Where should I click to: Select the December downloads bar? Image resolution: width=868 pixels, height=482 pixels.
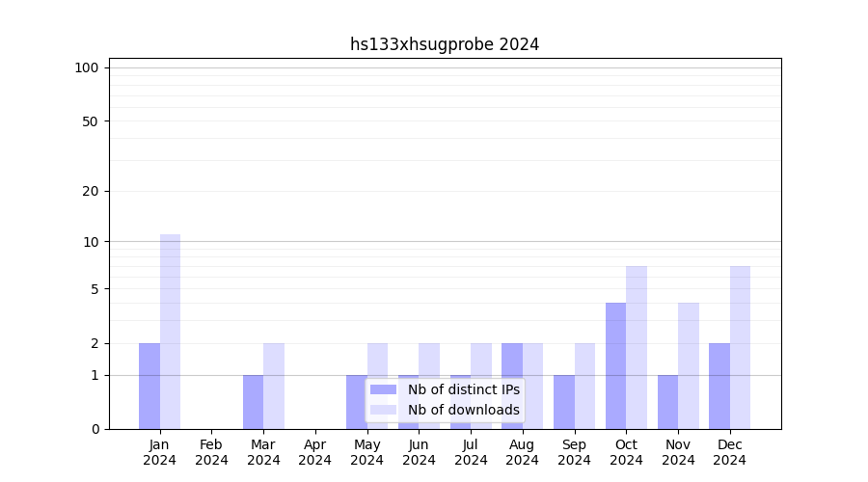740,347
